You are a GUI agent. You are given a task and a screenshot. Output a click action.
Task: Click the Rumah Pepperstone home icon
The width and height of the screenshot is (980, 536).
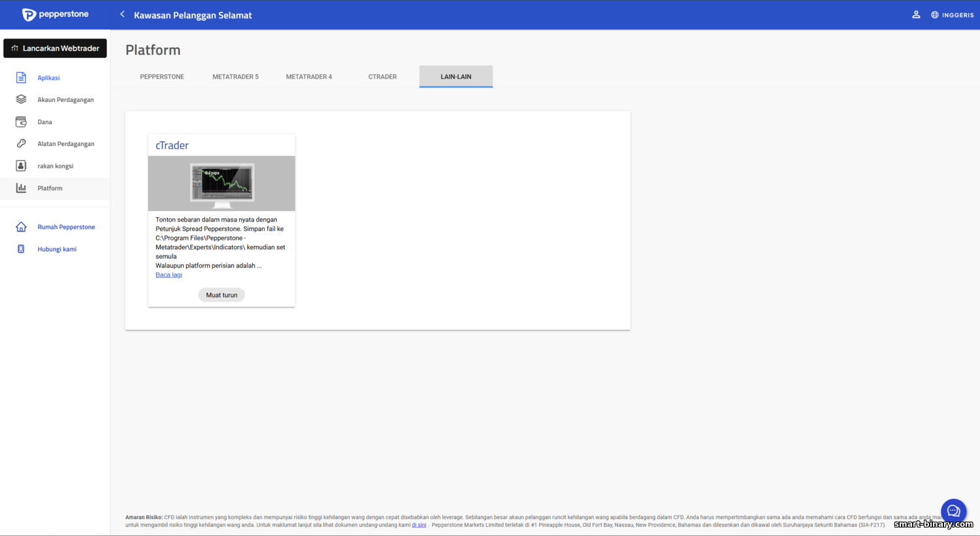point(21,227)
